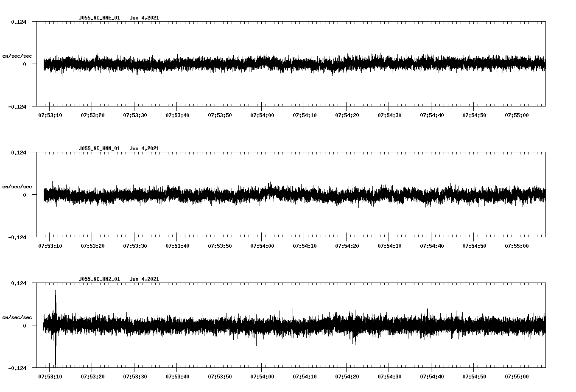Click the 07:53:10 time label under HNZ plot
The height and width of the screenshot is (392, 576).
[x=50, y=377]
